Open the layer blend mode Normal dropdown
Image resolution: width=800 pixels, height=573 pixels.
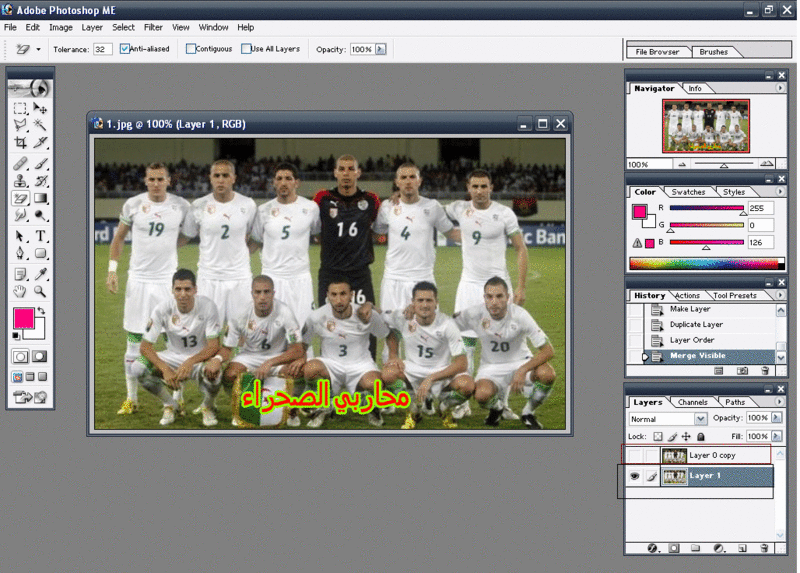(x=700, y=419)
